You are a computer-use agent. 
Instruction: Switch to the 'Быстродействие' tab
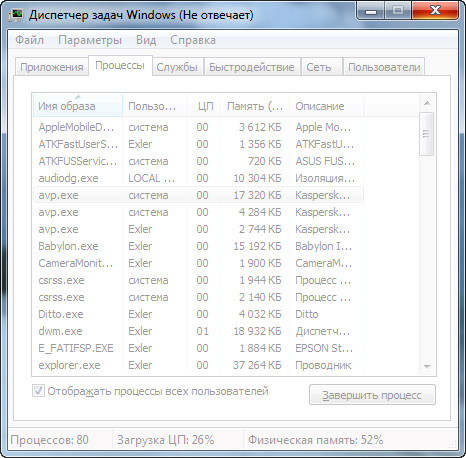(252, 67)
